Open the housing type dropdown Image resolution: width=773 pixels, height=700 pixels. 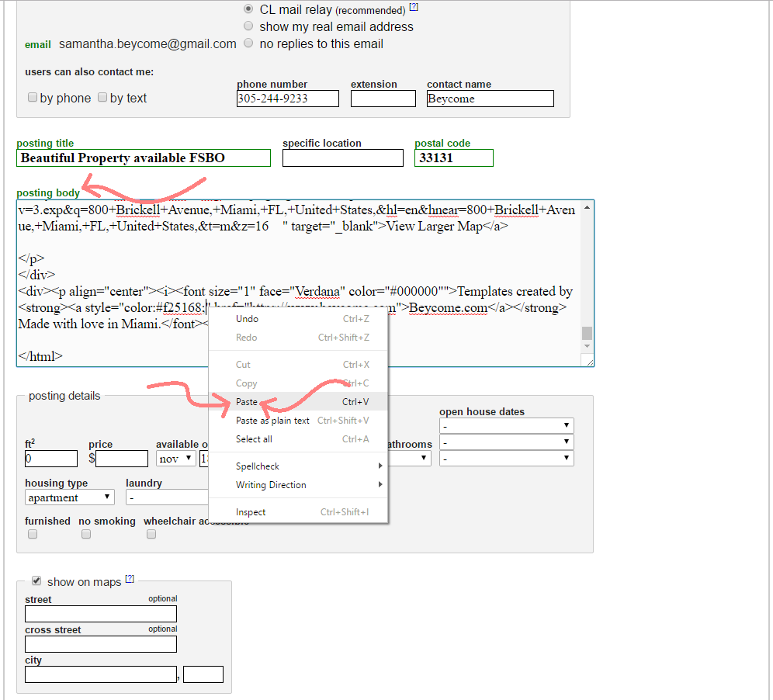tap(70, 497)
